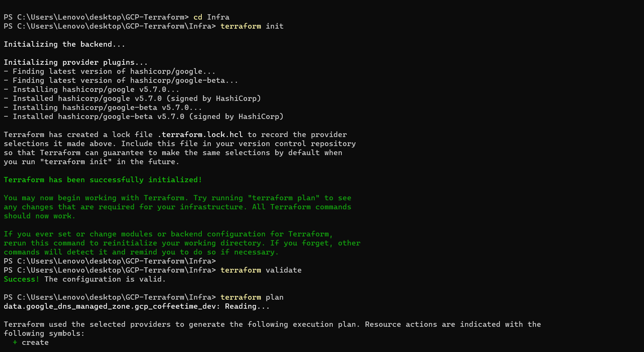Click the "cd Infra" command

pyautogui.click(x=211, y=17)
